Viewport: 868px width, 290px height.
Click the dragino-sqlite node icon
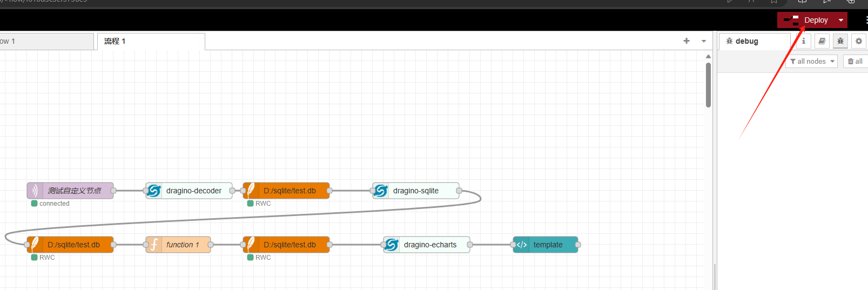pyautogui.click(x=381, y=191)
